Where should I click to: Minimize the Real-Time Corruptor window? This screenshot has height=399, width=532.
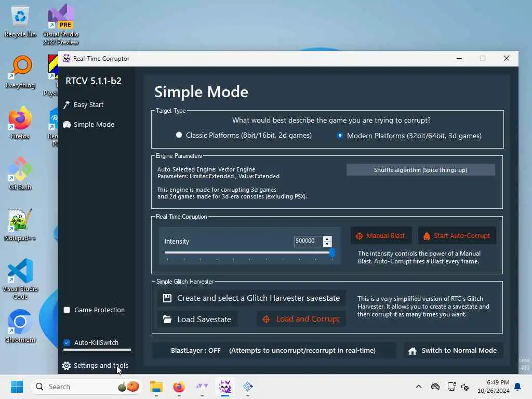tap(459, 58)
